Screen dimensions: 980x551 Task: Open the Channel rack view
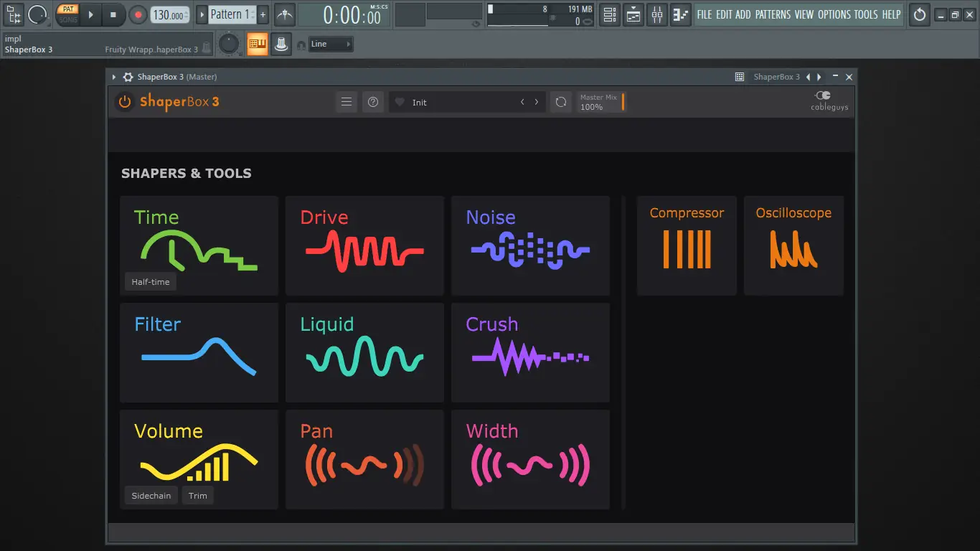(609, 14)
